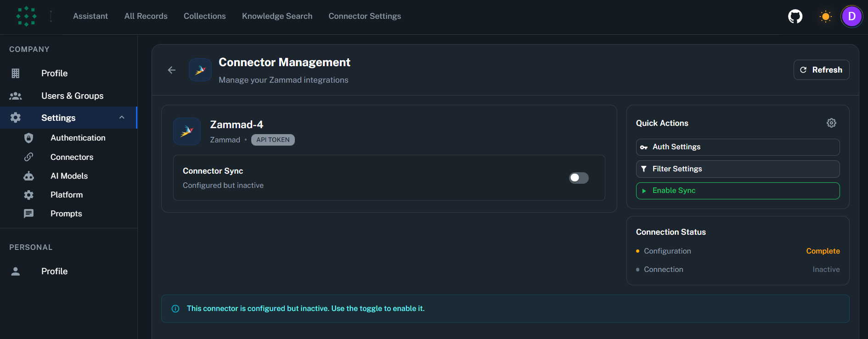
Task: Click the Connector Management heading
Action: [x=284, y=62]
